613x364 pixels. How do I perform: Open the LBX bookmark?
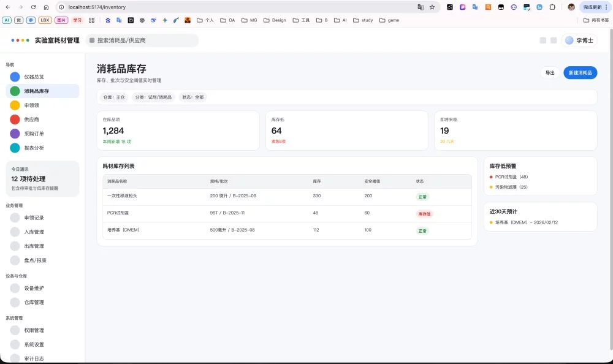pos(45,20)
